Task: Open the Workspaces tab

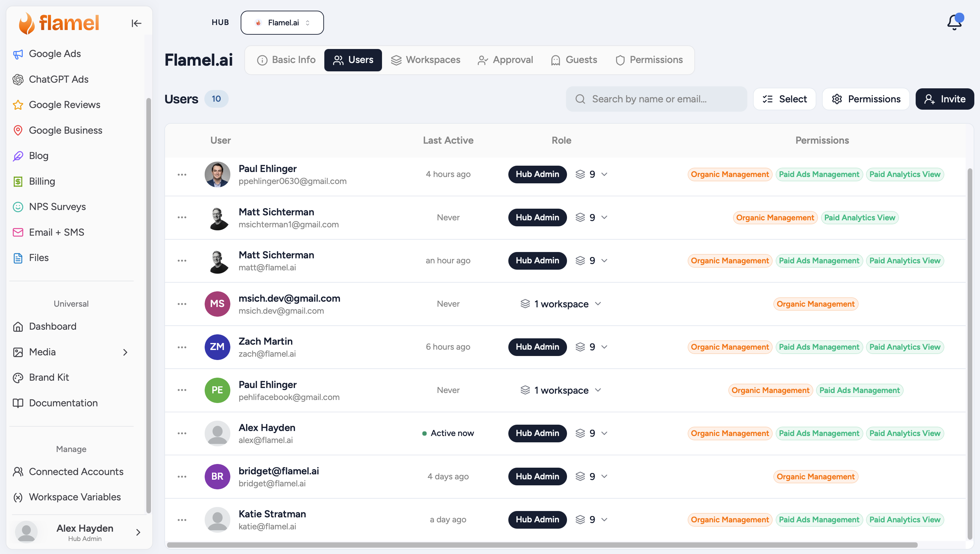Action: [x=426, y=60]
